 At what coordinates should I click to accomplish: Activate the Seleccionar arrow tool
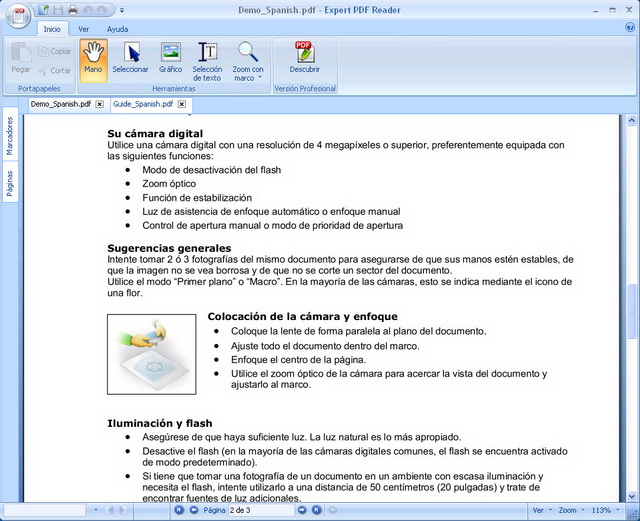click(130, 60)
